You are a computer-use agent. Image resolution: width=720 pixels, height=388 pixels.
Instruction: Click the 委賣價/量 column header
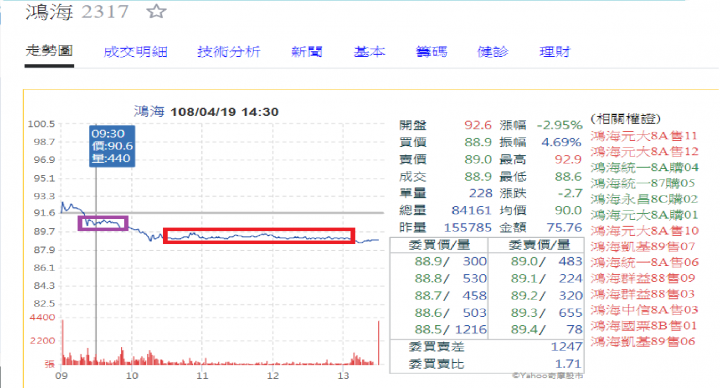(x=539, y=245)
